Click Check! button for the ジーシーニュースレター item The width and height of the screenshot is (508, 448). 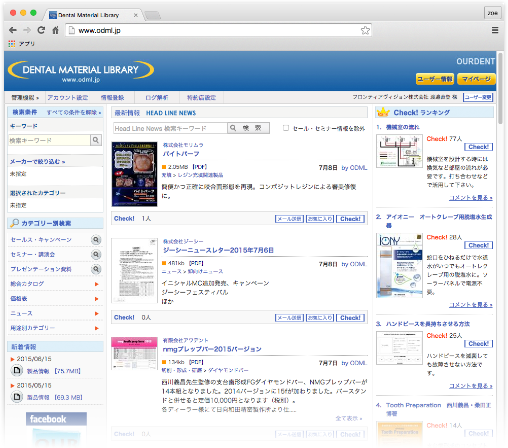350,318
